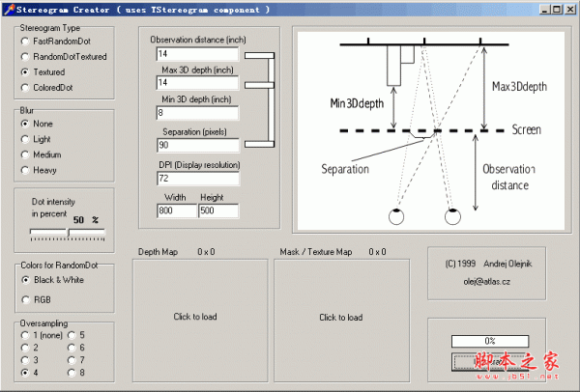
Task: Edit the DPI display resolution field
Action: (196, 179)
